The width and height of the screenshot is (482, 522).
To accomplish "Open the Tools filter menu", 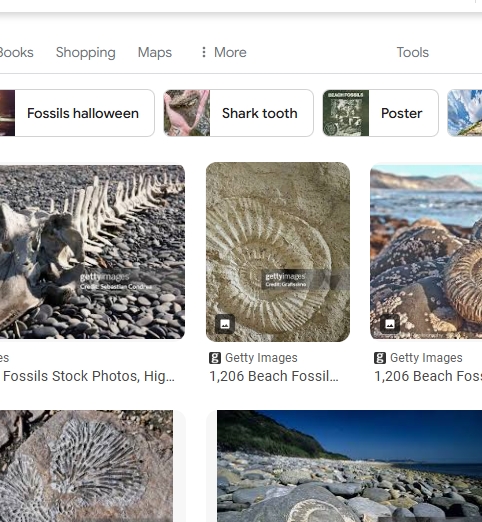I will pyautogui.click(x=412, y=52).
